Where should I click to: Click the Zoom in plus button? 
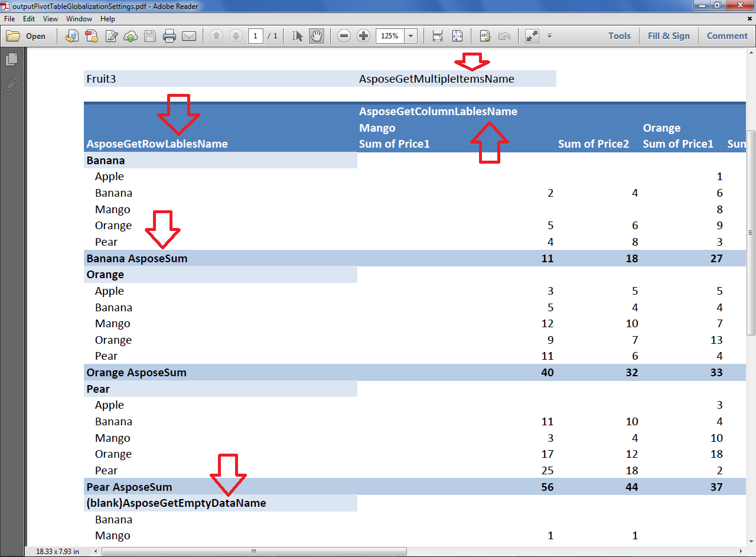coord(363,36)
